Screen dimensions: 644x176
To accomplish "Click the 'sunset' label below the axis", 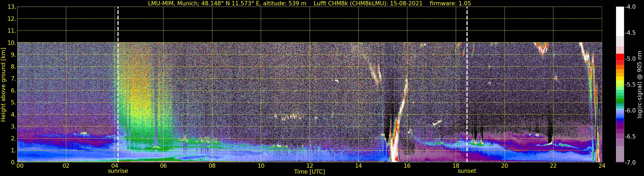I will [467, 171].
